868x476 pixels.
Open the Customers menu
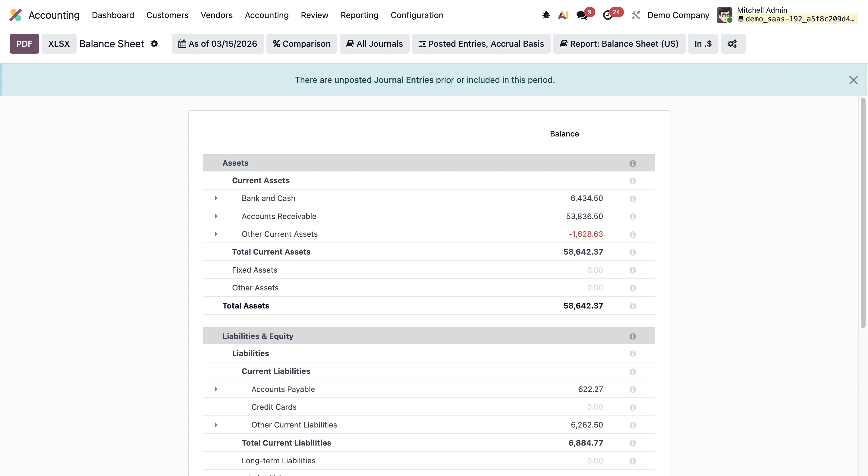[167, 15]
